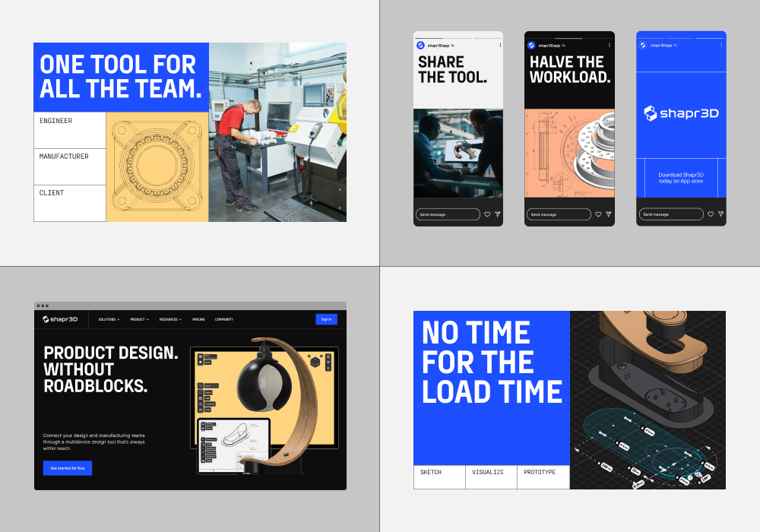
Task: Share the Halve The Workload story via send icon
Action: pyautogui.click(x=609, y=214)
